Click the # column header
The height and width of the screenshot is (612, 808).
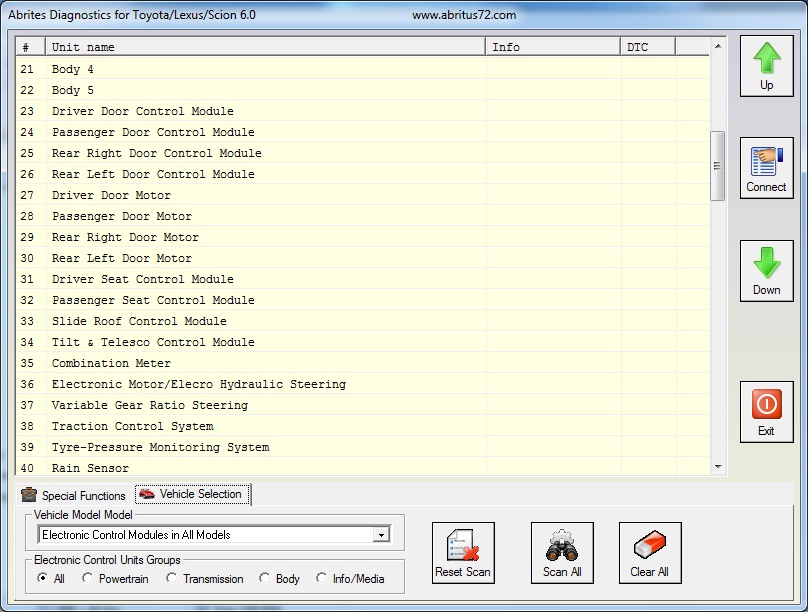31,47
